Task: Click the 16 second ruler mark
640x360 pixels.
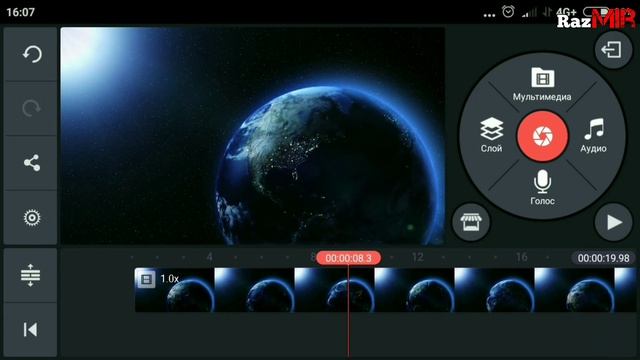Action: [x=521, y=257]
